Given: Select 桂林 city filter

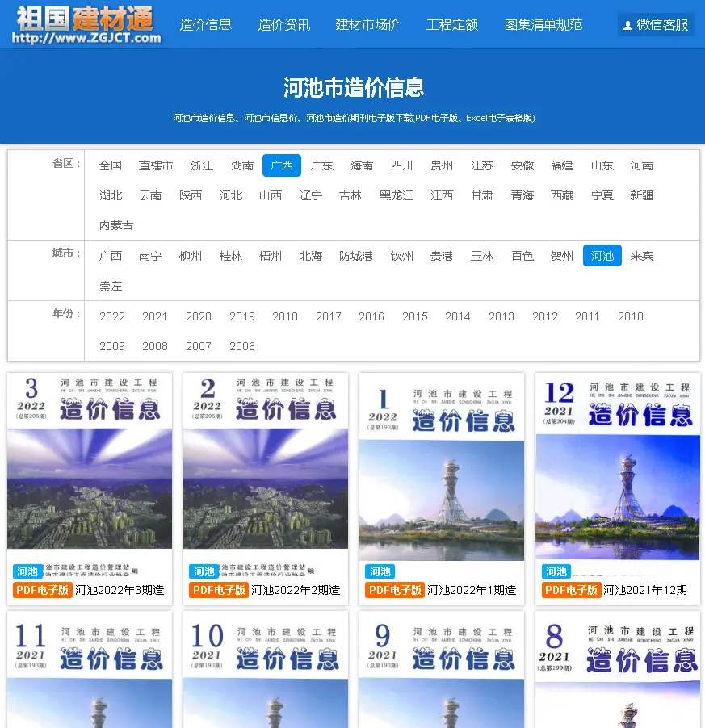Looking at the screenshot, I should 231,256.
